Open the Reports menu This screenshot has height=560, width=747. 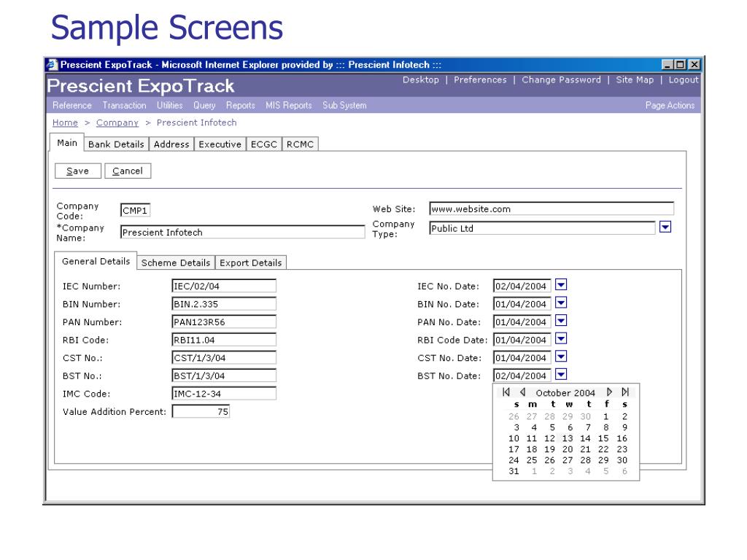click(241, 105)
